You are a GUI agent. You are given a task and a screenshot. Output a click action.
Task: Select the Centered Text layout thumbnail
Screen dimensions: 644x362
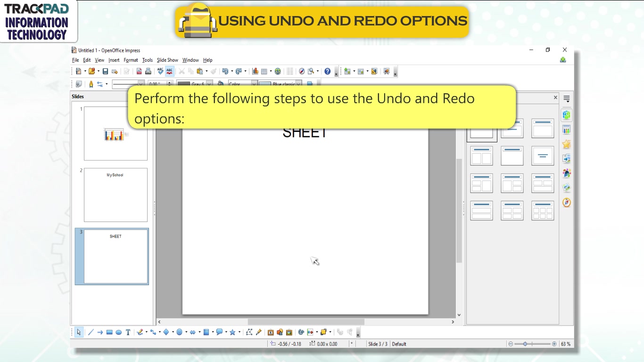[543, 156]
